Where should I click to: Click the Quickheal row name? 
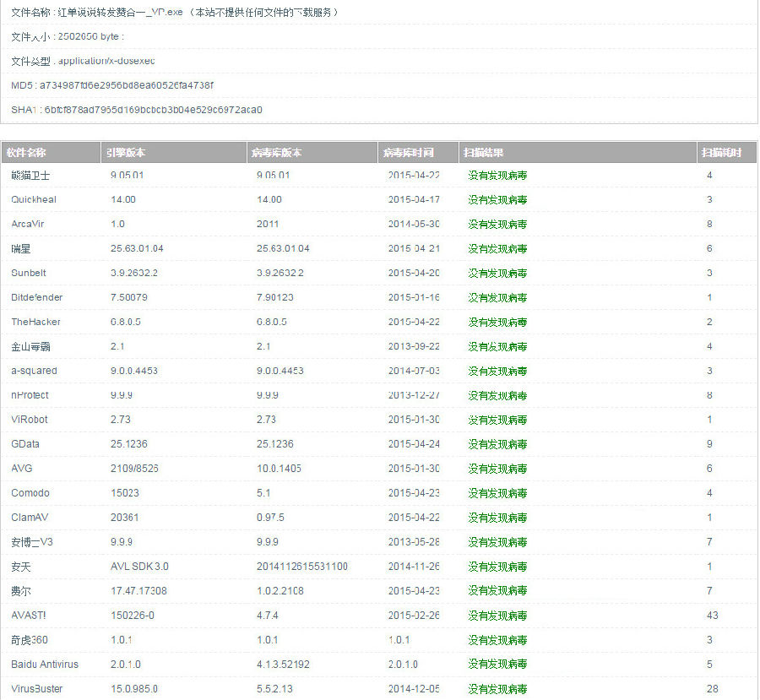pyautogui.click(x=34, y=200)
